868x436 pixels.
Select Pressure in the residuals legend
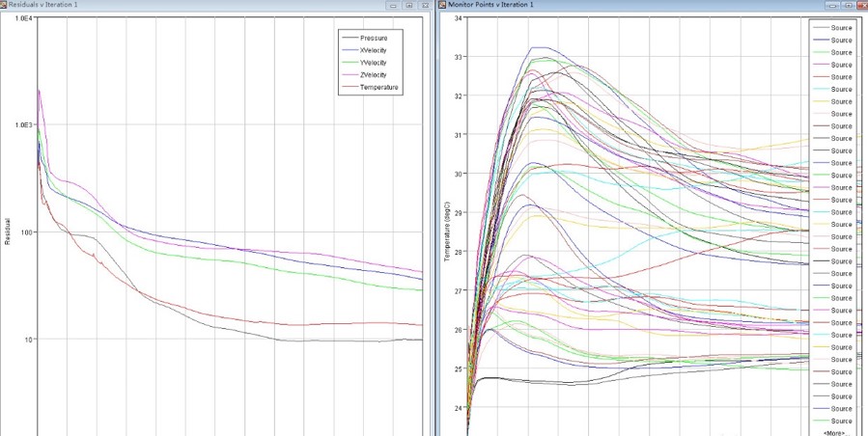pyautogui.click(x=379, y=38)
